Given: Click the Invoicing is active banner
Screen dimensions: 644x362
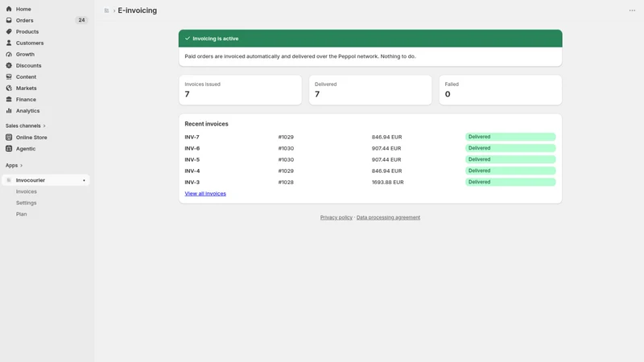Looking at the screenshot, I should coord(370,38).
